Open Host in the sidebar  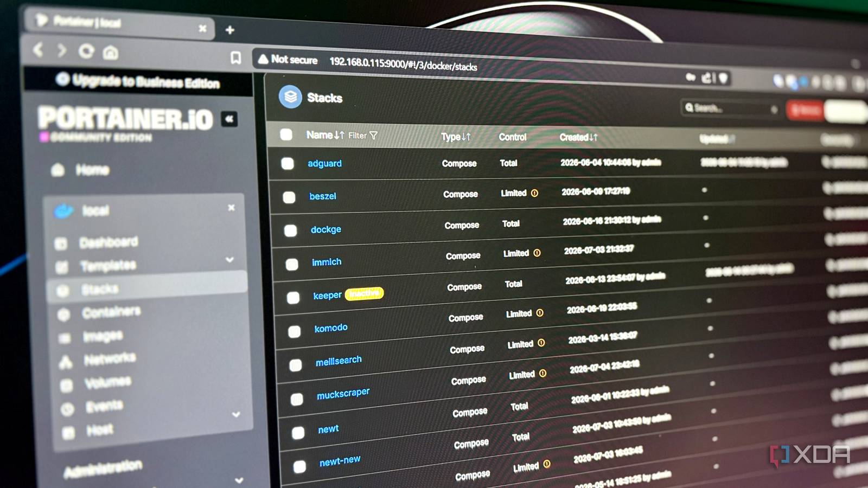click(x=100, y=431)
